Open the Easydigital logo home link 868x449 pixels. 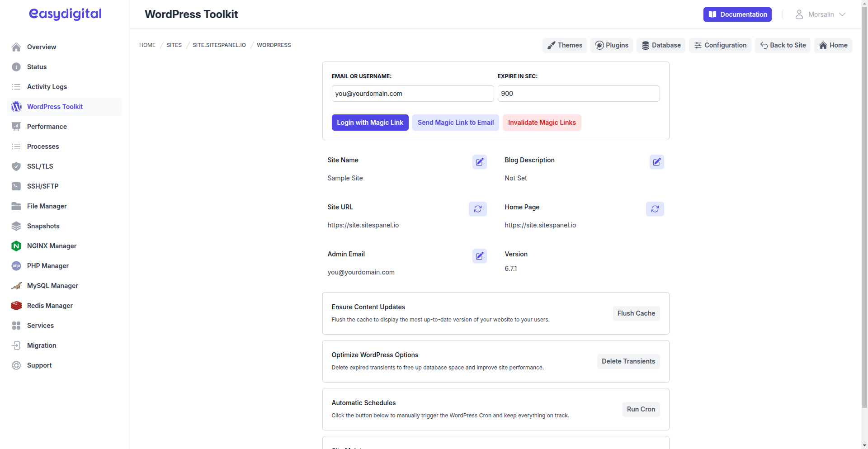[65, 14]
